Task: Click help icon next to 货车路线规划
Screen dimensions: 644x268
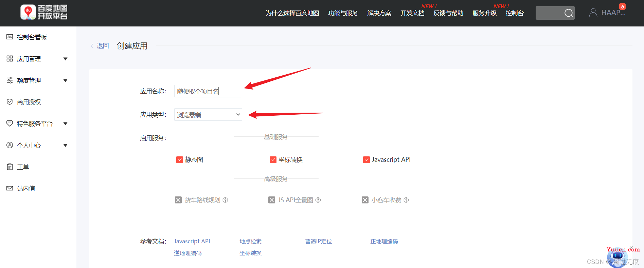Action: [225, 200]
